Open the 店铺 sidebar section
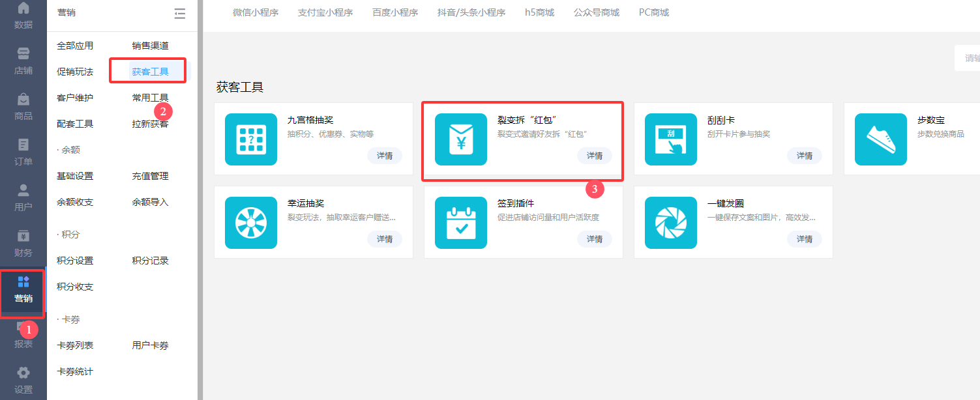 [x=23, y=61]
